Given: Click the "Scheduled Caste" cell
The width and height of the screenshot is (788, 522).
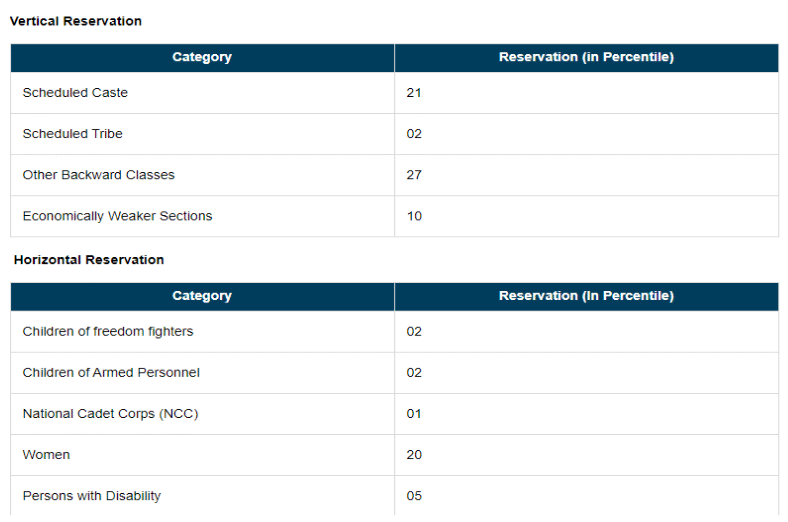Looking at the screenshot, I should (75, 93).
